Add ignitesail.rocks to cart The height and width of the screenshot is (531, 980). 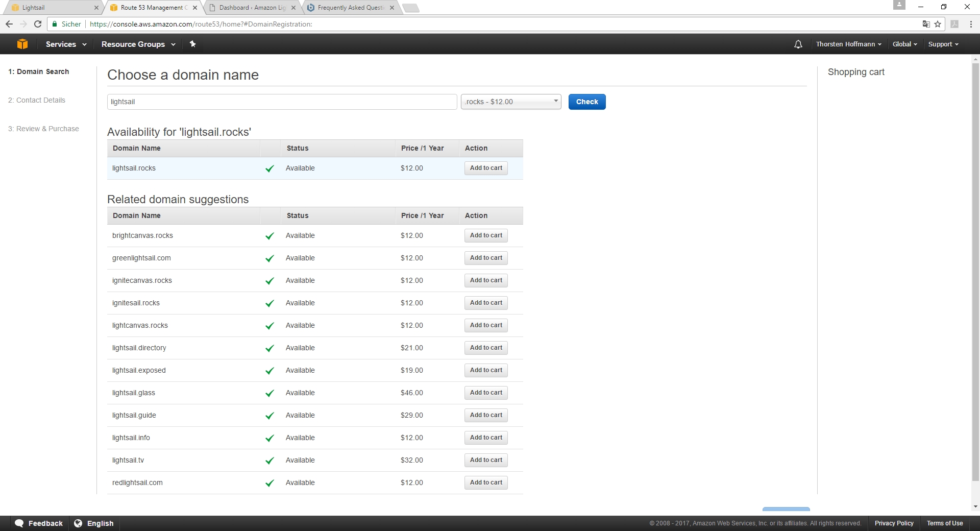486,303
